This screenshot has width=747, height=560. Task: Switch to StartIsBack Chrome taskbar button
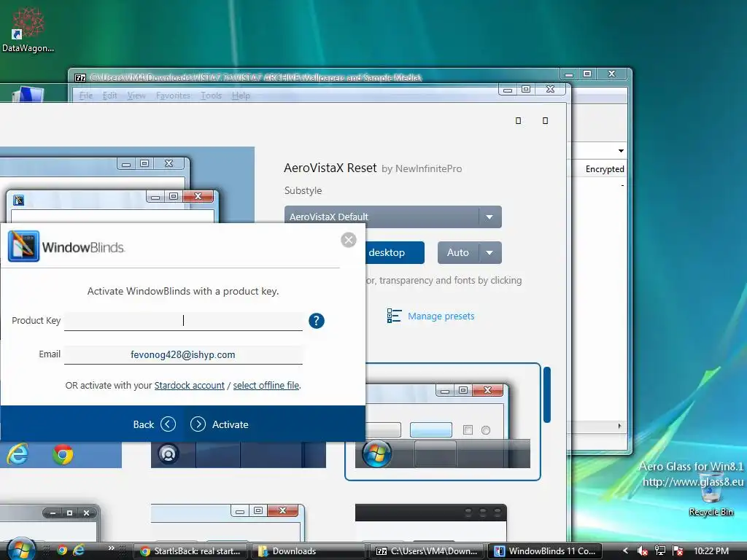pos(190,551)
